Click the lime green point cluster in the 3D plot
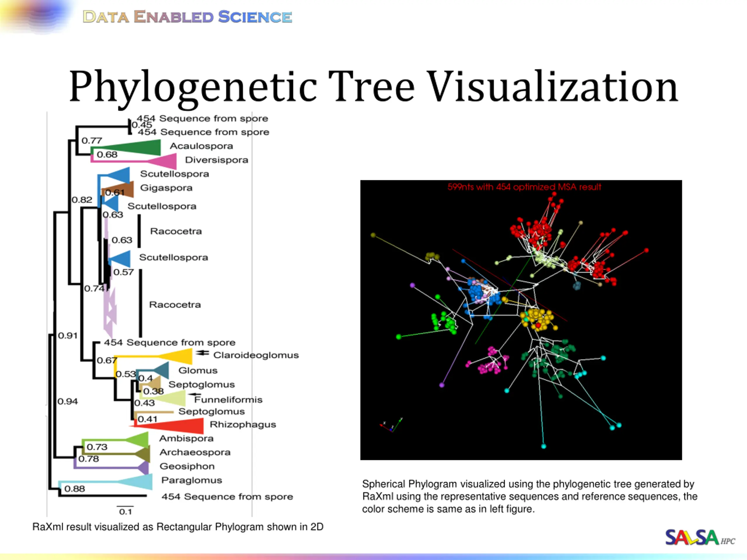747x560 pixels. pyautogui.click(x=444, y=322)
